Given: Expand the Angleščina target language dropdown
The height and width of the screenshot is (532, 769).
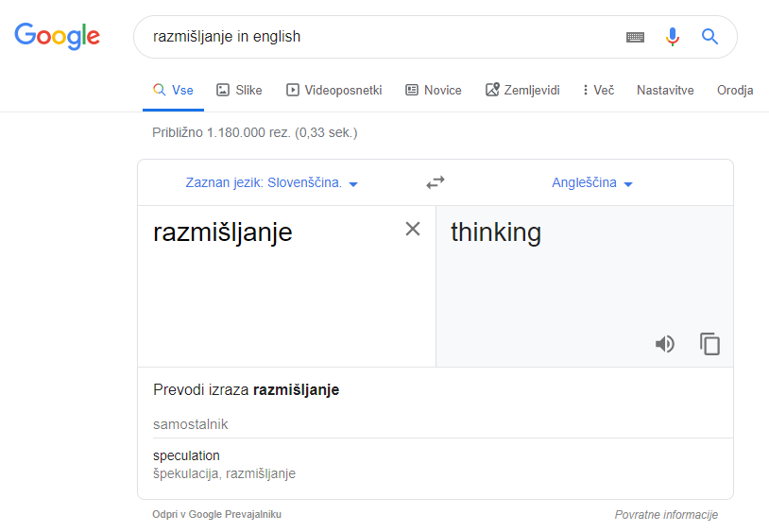Looking at the screenshot, I should click(592, 183).
